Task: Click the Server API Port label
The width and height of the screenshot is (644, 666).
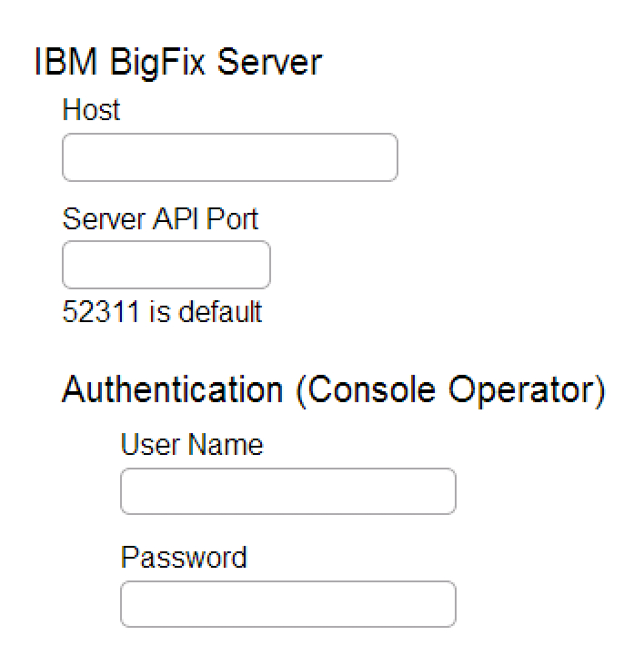Action: (x=160, y=218)
